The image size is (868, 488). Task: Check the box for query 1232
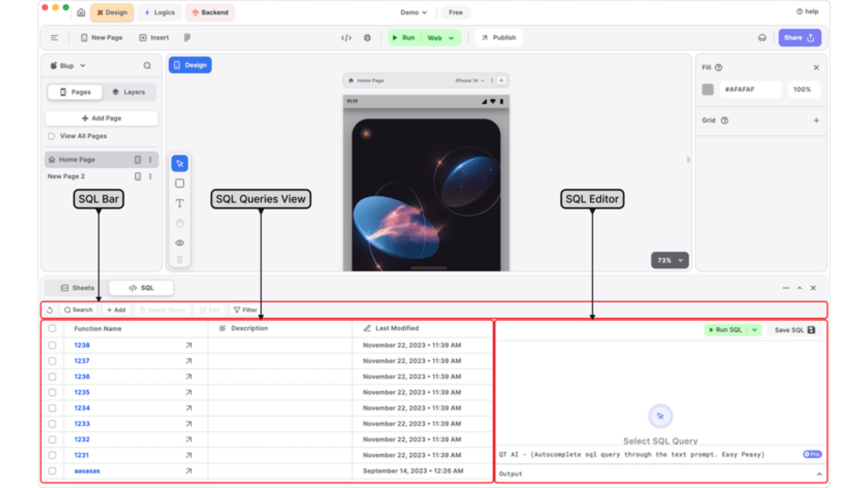click(52, 440)
